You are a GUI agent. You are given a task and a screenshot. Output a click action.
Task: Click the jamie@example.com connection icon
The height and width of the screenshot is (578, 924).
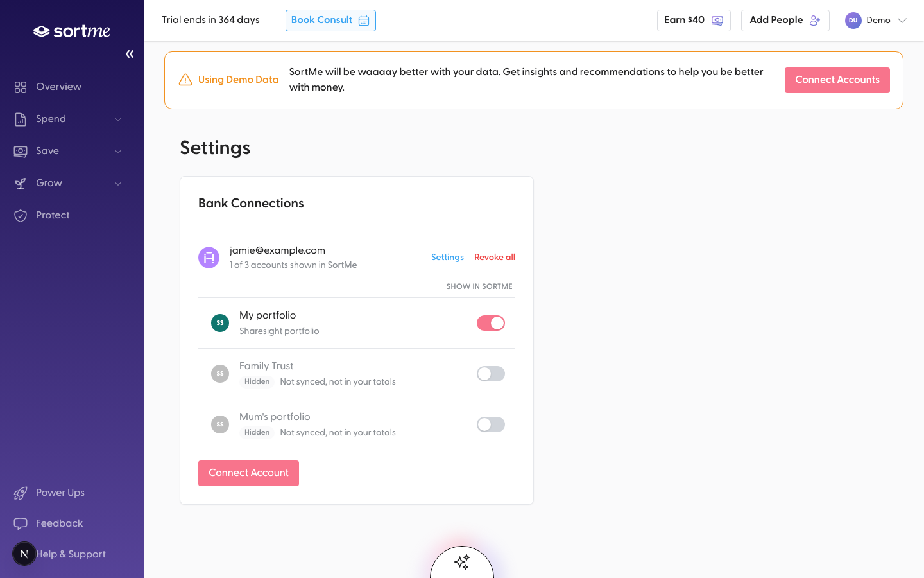pyautogui.click(x=209, y=258)
